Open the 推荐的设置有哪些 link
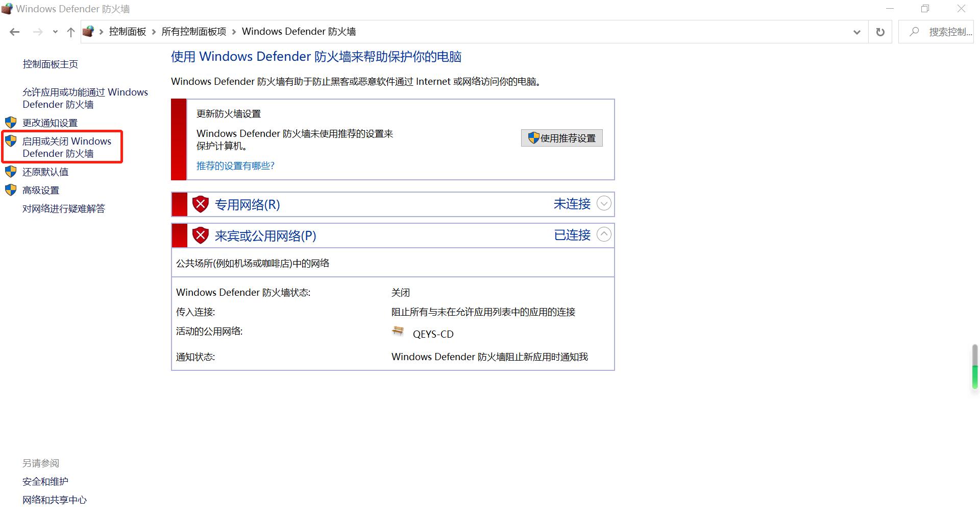This screenshot has width=980, height=519. coord(235,166)
